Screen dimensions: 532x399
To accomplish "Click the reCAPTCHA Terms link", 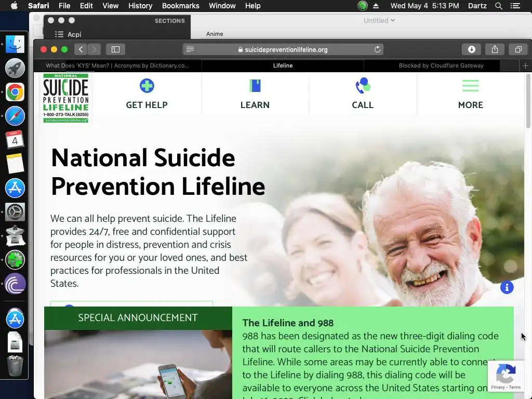I will 515,387.
